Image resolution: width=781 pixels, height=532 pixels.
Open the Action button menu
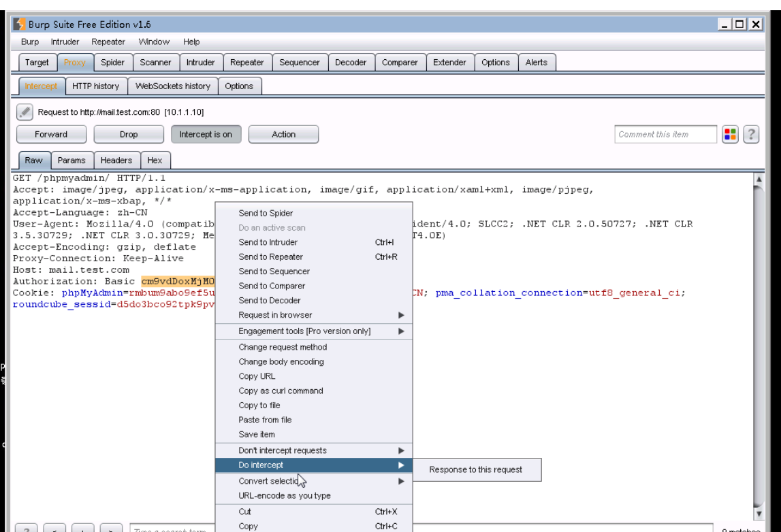tap(283, 135)
